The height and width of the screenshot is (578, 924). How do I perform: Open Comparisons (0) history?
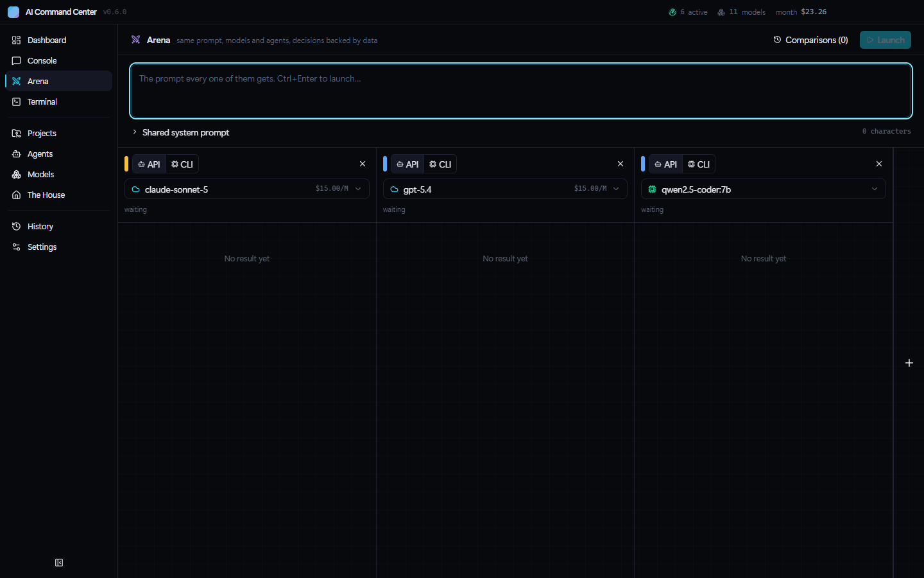[810, 40]
